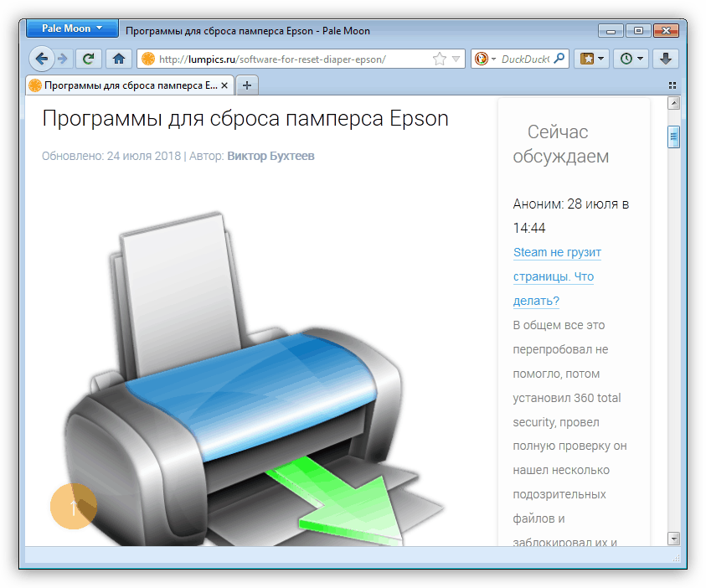Click the Forward navigation arrow
This screenshot has width=706, height=588.
[x=63, y=59]
